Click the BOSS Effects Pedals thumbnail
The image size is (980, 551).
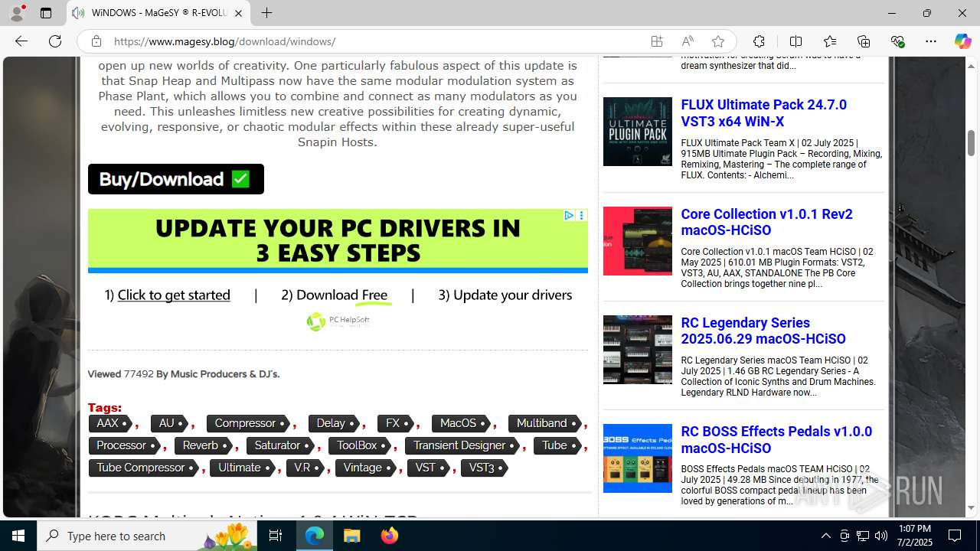coord(638,458)
